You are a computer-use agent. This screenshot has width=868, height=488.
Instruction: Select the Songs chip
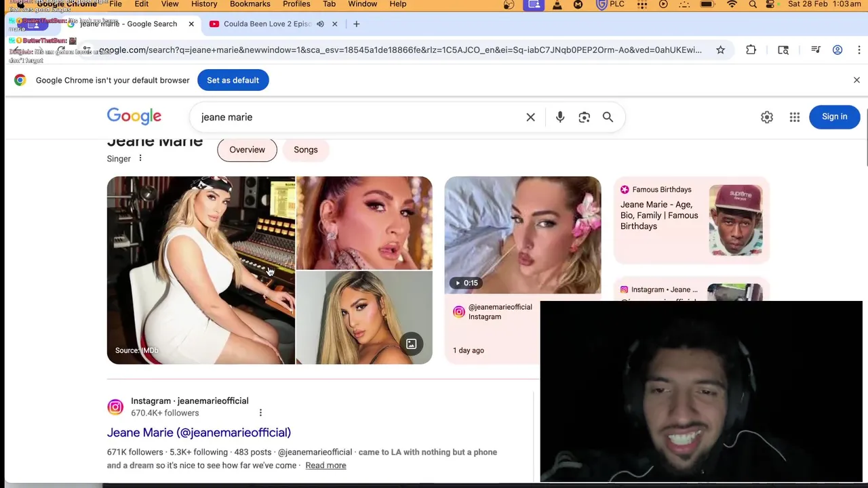306,150
